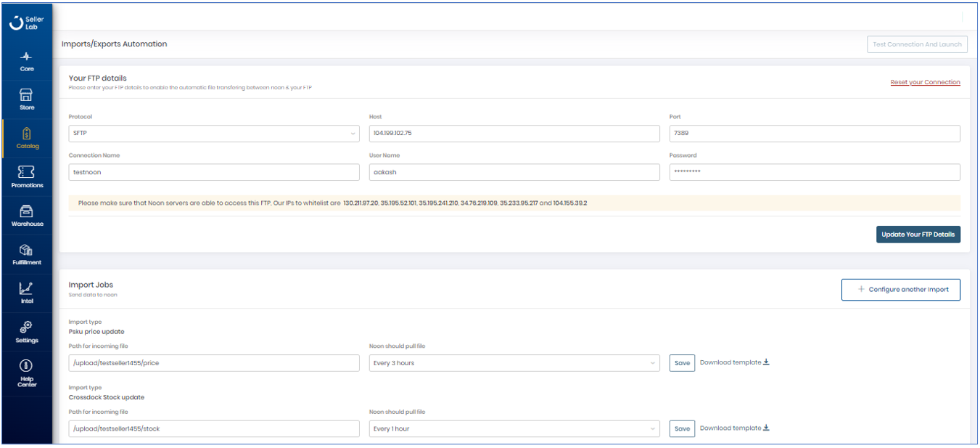Navigate to Warehouse section
Screen dimensions: 980x448
click(27, 216)
